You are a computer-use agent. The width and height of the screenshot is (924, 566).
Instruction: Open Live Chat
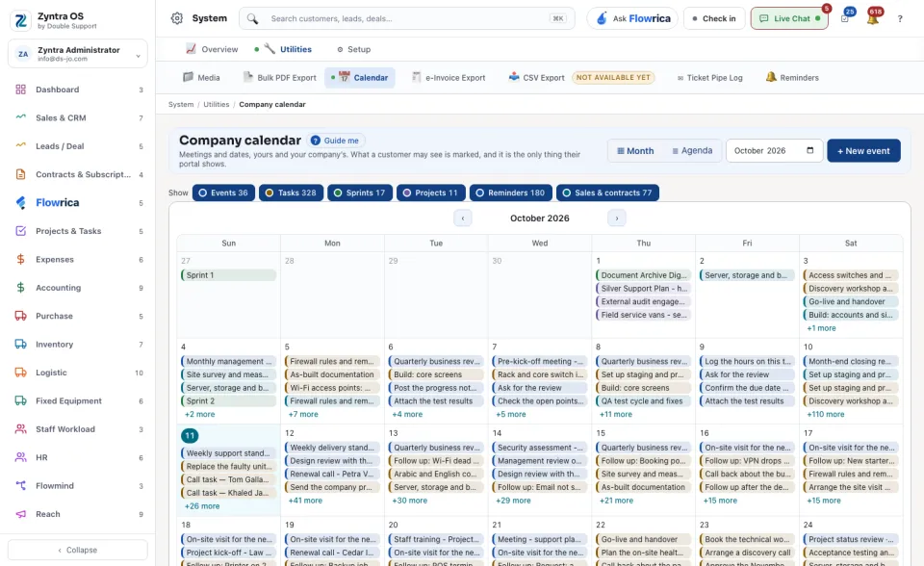pos(789,19)
